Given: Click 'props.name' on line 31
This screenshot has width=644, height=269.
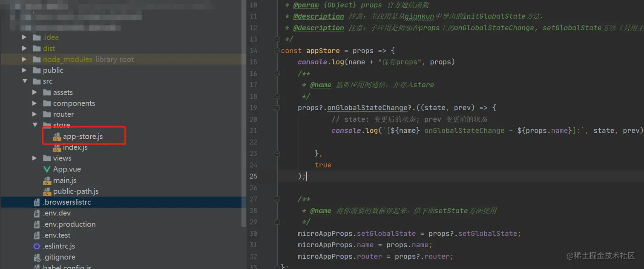Looking at the screenshot, I should click(x=407, y=245).
